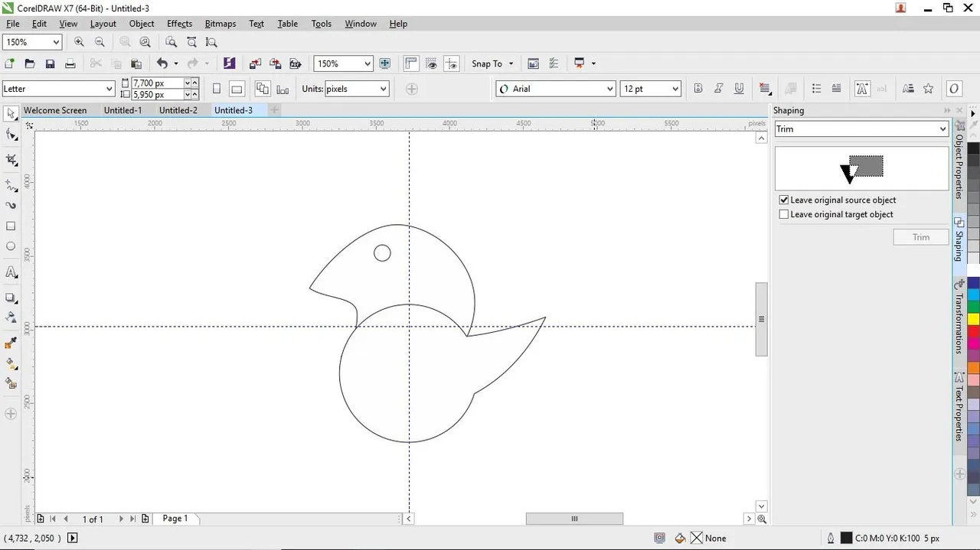The height and width of the screenshot is (550, 980).
Task: Toggle Show Guidelines button
Action: (x=452, y=63)
